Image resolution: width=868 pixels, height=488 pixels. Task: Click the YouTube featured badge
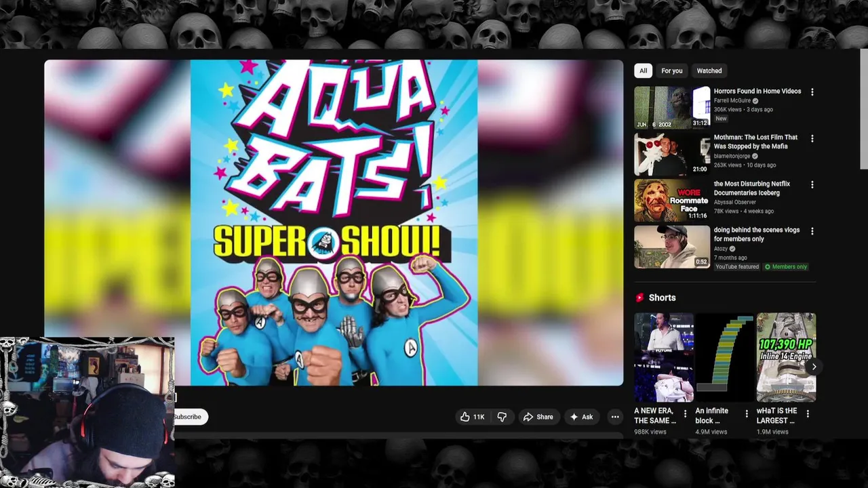pyautogui.click(x=737, y=267)
